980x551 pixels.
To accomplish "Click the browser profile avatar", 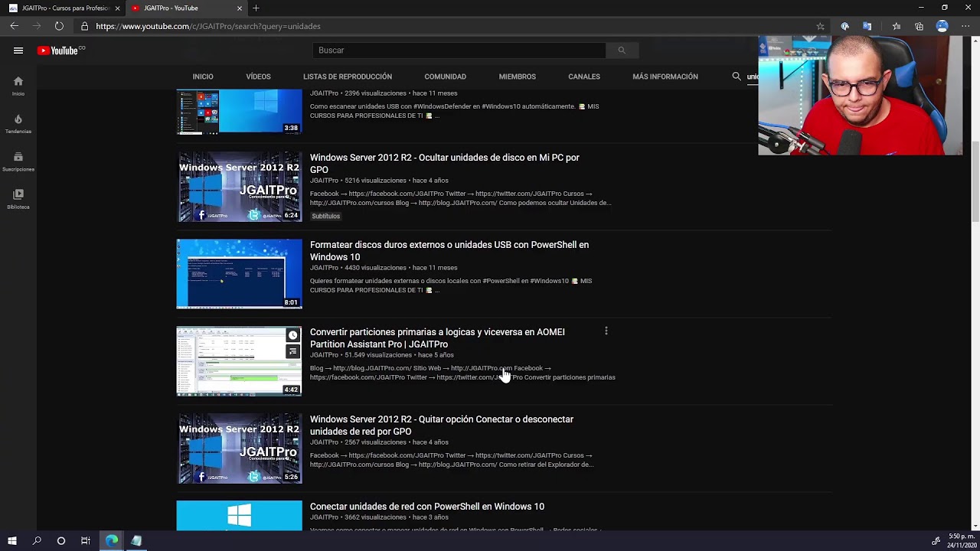I will pos(942,26).
